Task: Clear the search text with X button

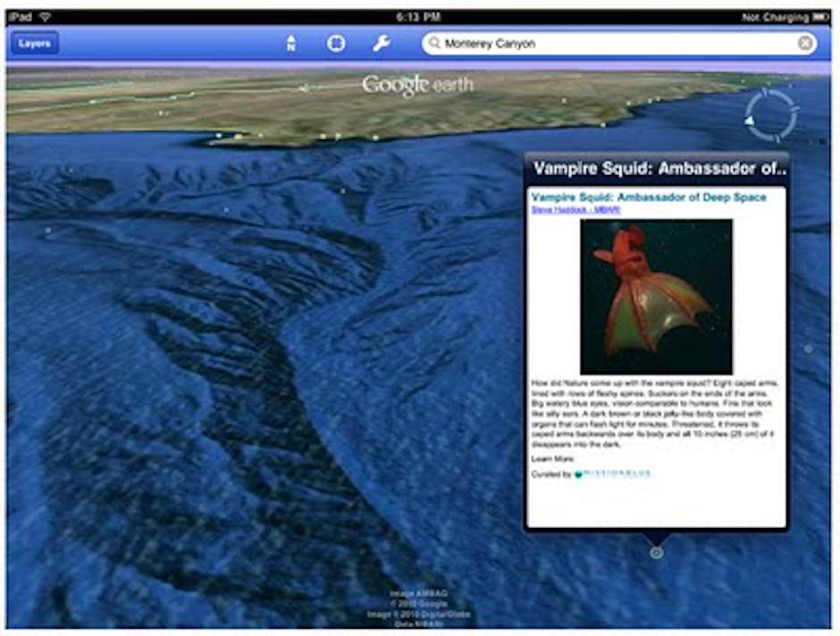Action: pyautogui.click(x=805, y=43)
